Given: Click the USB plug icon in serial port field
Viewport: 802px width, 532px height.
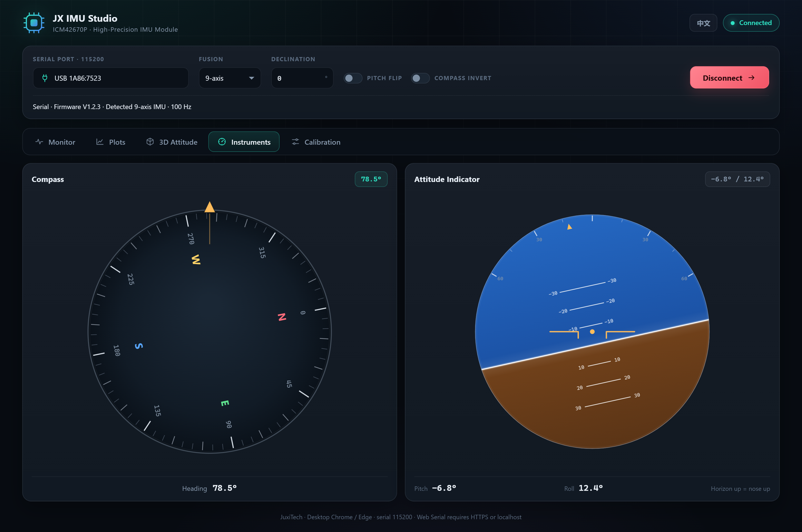Looking at the screenshot, I should (45, 78).
